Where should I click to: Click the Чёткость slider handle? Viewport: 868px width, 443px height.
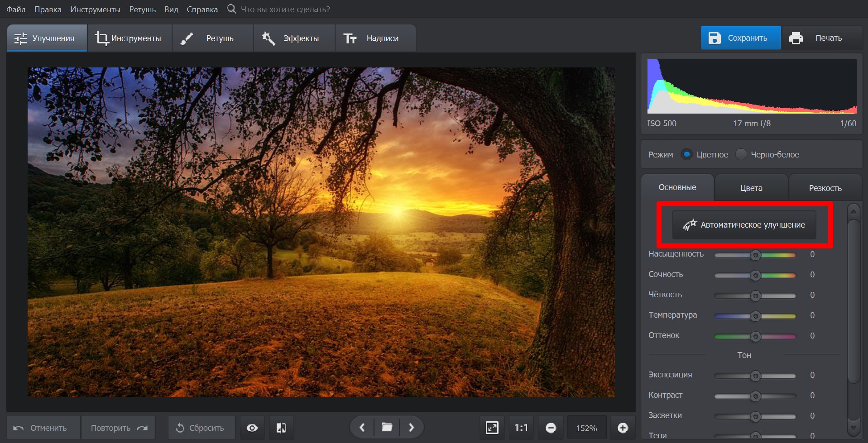click(x=755, y=296)
